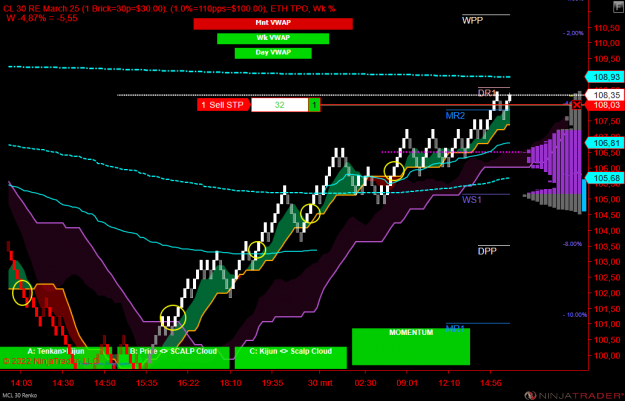Click the 105,00 price axis label

pos(607,199)
